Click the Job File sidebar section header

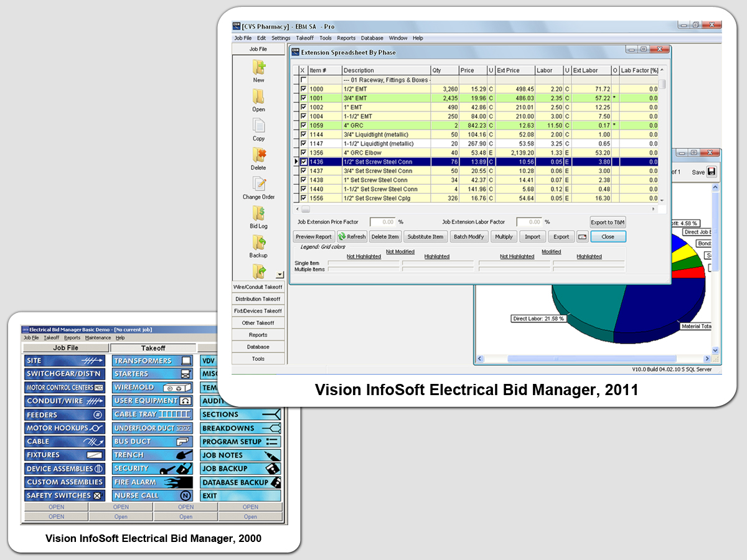(x=258, y=49)
